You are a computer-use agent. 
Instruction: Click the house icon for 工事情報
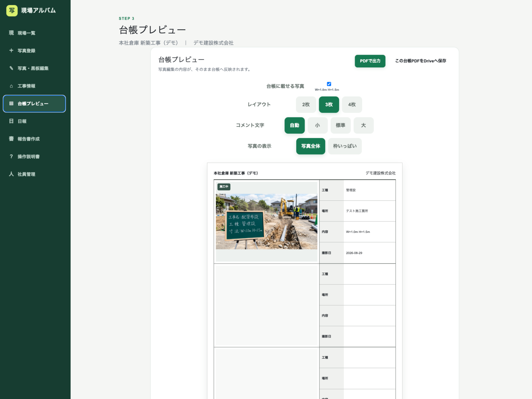pyautogui.click(x=11, y=86)
